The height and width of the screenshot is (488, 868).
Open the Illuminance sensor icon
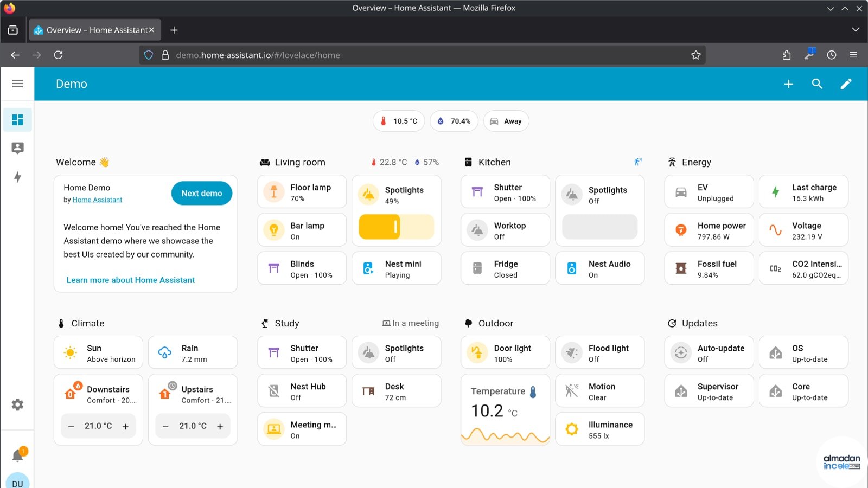[x=572, y=429]
